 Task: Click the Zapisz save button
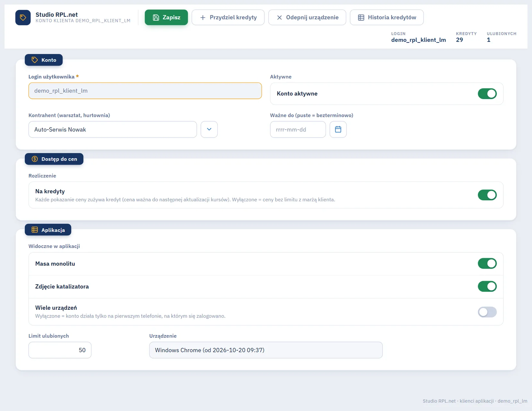pyautogui.click(x=166, y=17)
